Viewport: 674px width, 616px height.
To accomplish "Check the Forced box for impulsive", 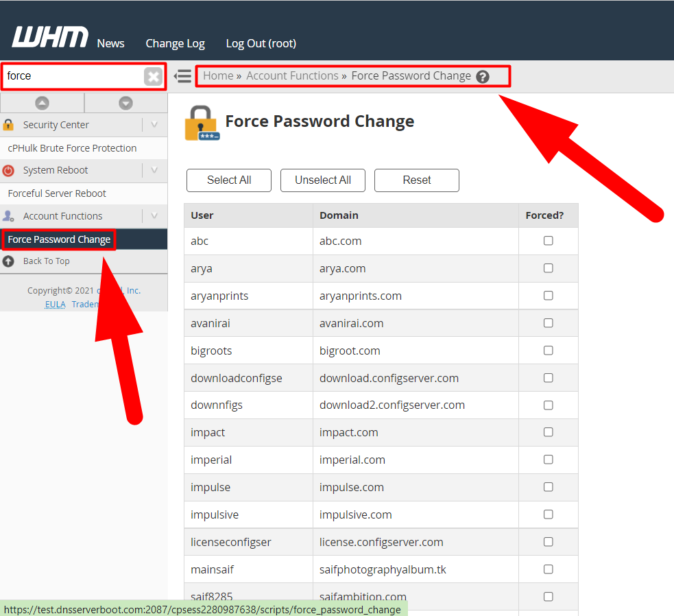I will [548, 514].
